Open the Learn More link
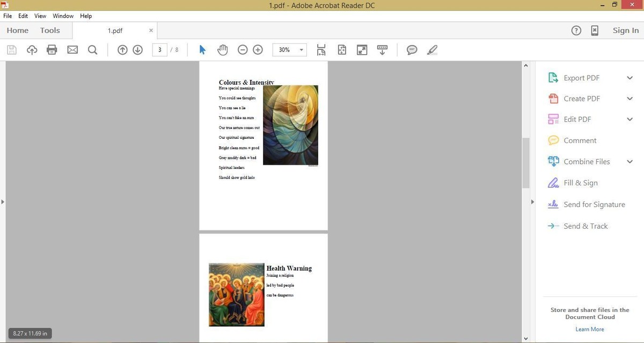 [x=589, y=329]
